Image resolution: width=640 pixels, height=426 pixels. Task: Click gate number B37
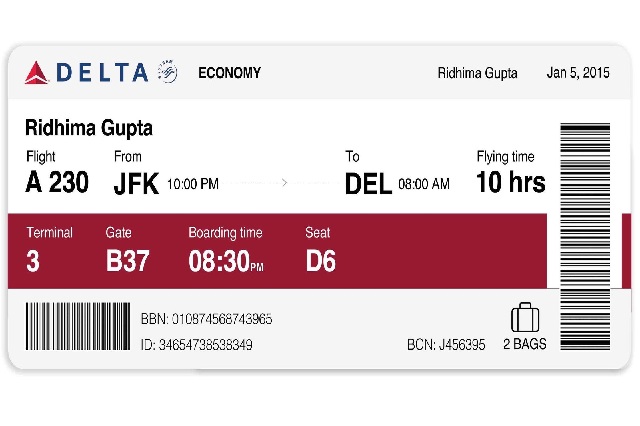(127, 261)
